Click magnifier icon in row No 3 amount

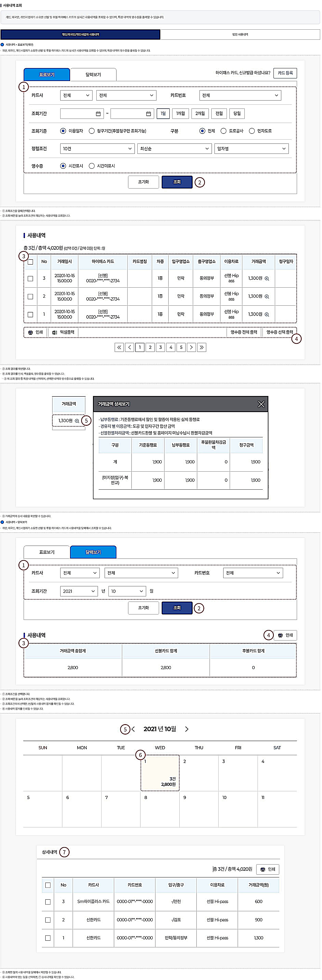tap(267, 278)
